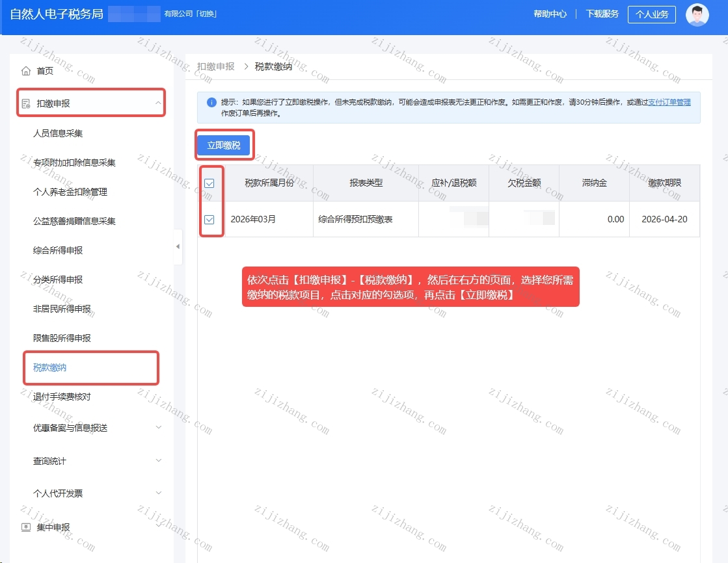Click the 缴款期限 column header
The height and width of the screenshot is (563, 728).
tap(664, 183)
